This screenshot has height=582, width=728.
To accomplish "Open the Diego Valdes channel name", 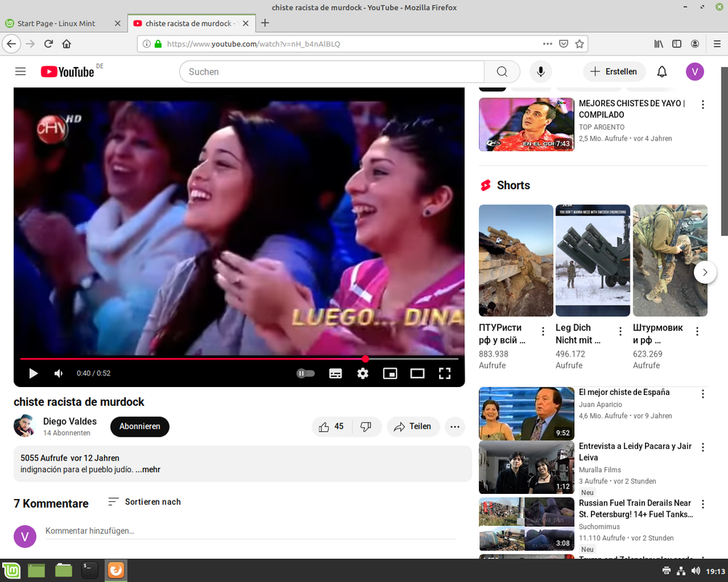I will pos(70,421).
